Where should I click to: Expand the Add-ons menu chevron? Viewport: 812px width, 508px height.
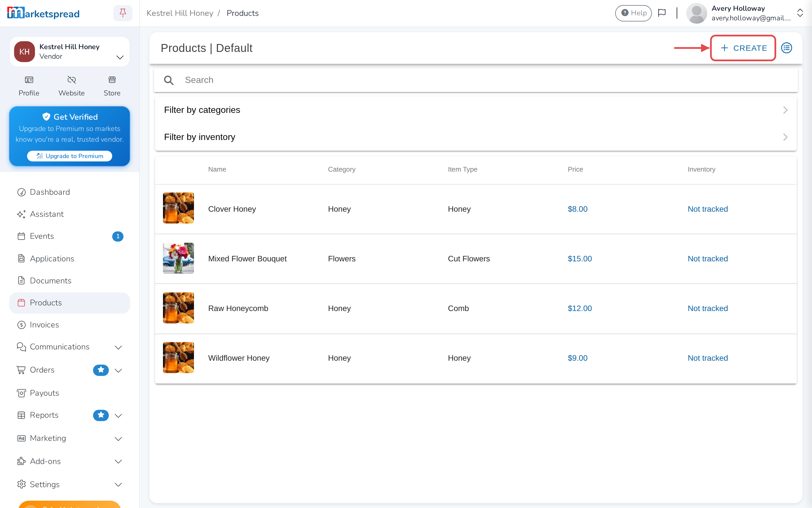point(118,461)
